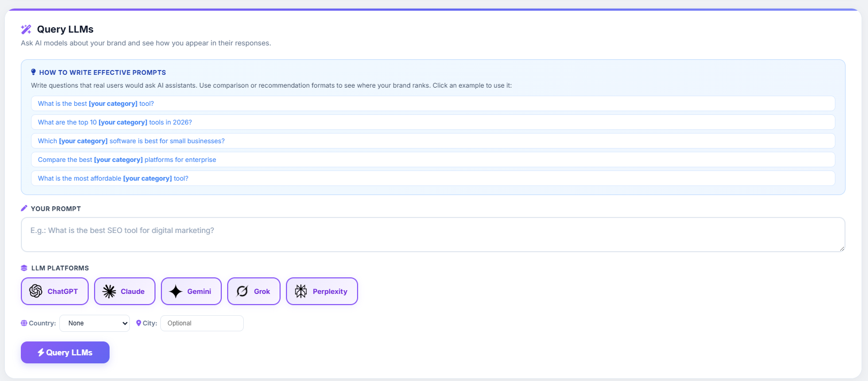868x381 pixels.
Task: Toggle the ChatGPT platform
Action: [55, 291]
